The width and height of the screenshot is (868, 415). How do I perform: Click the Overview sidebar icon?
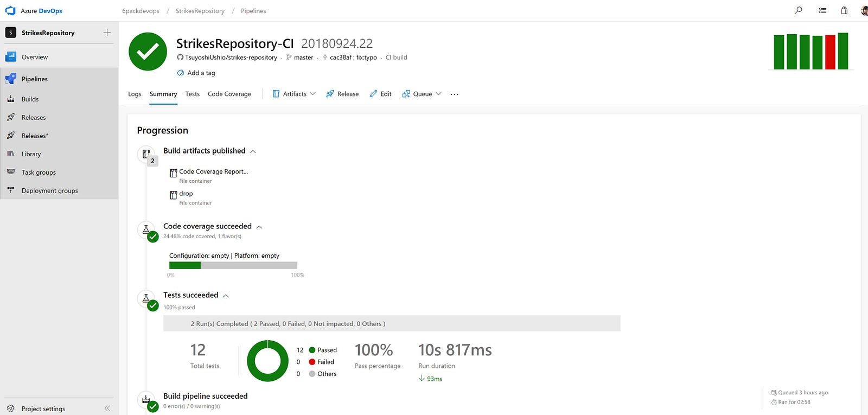pos(10,57)
